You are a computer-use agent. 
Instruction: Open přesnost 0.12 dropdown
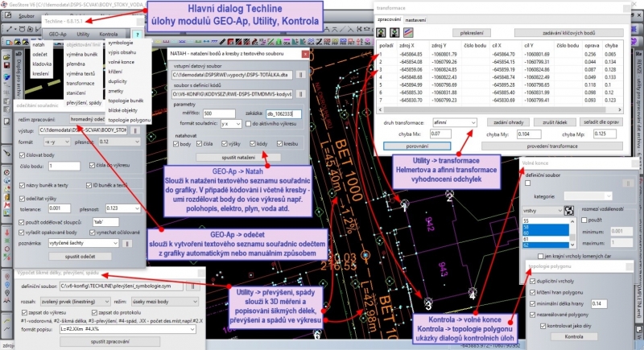tap(119, 142)
